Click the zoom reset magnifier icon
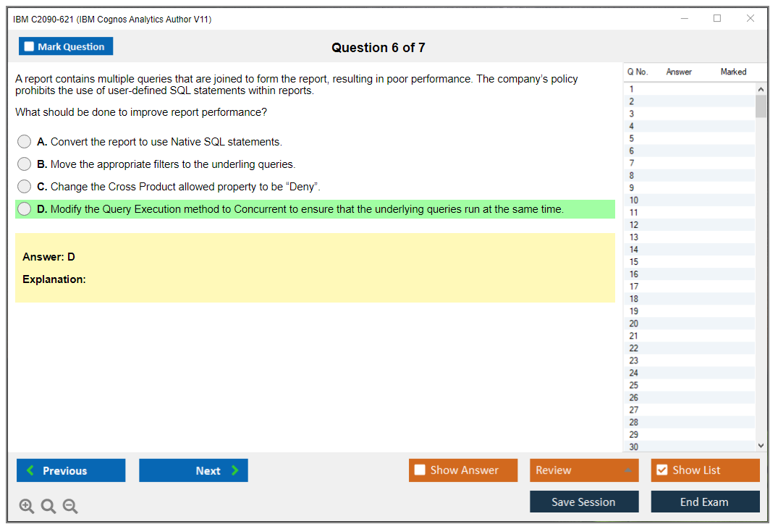Screen dimensions: 778x532 48,507
